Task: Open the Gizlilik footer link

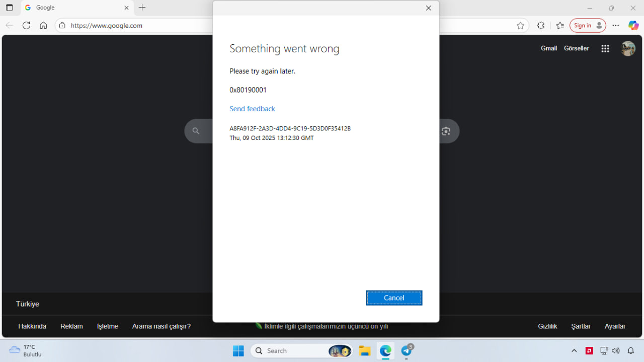Action: pyautogui.click(x=547, y=326)
